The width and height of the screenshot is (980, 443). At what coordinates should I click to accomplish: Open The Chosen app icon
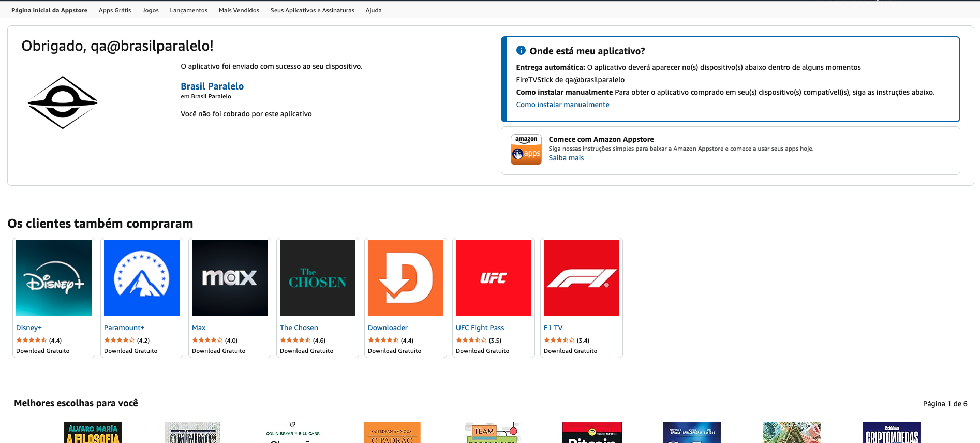(x=318, y=278)
